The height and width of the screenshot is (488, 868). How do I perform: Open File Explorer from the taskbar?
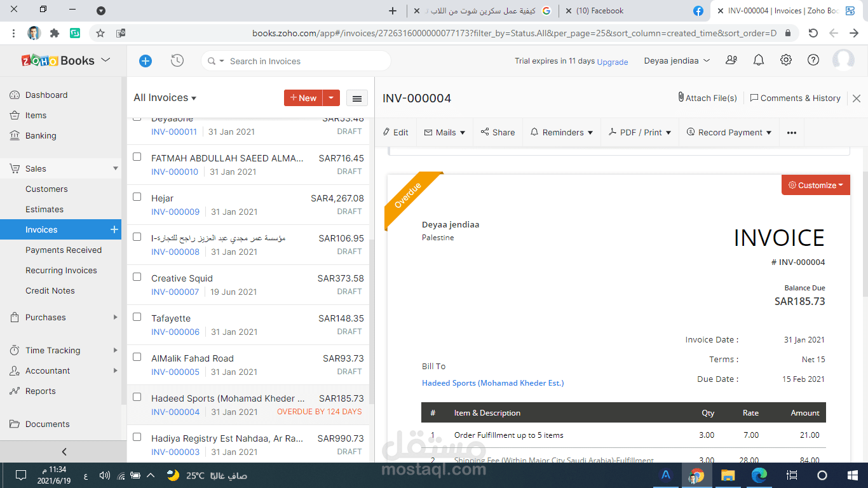728,475
